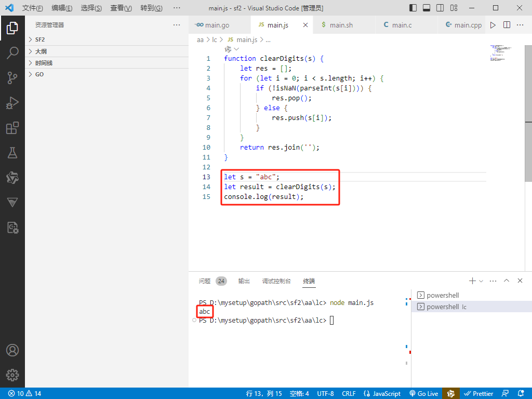Open the menu bar overflow ellipsis
The width and height of the screenshot is (532, 399).
pos(177,8)
